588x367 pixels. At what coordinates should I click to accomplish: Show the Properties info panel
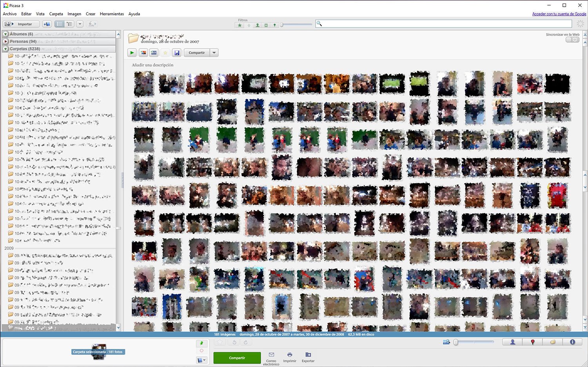click(572, 342)
